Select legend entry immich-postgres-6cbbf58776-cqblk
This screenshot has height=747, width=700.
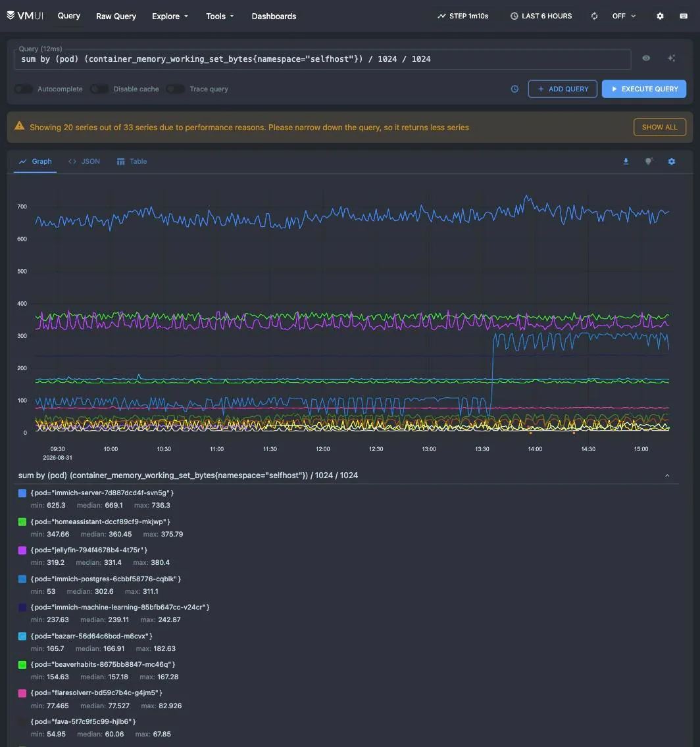pyautogui.click(x=106, y=579)
